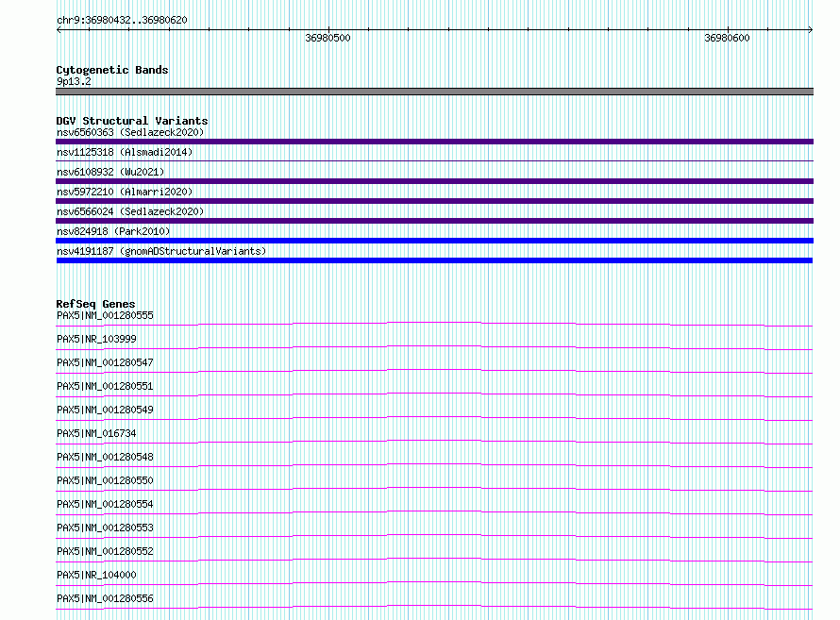Open transcript PAX5|NM_001280553
Screen dimensions: 840x620
pos(105,528)
